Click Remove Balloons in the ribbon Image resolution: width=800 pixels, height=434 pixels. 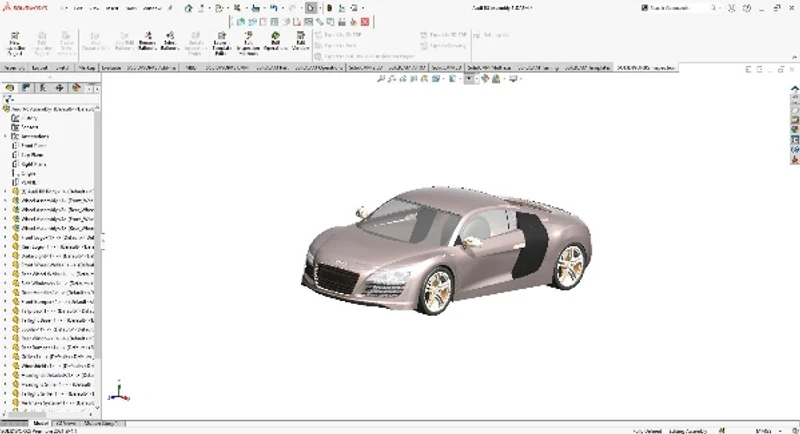click(147, 41)
